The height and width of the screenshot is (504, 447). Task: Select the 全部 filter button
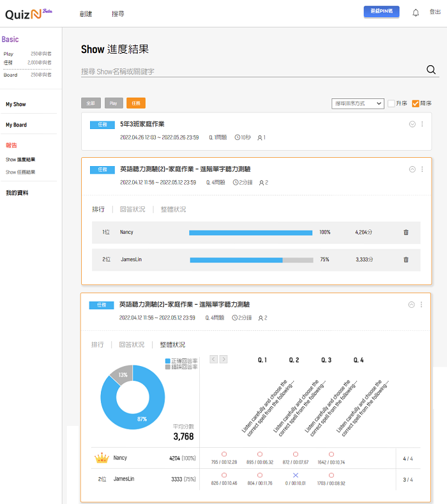pos(91,103)
